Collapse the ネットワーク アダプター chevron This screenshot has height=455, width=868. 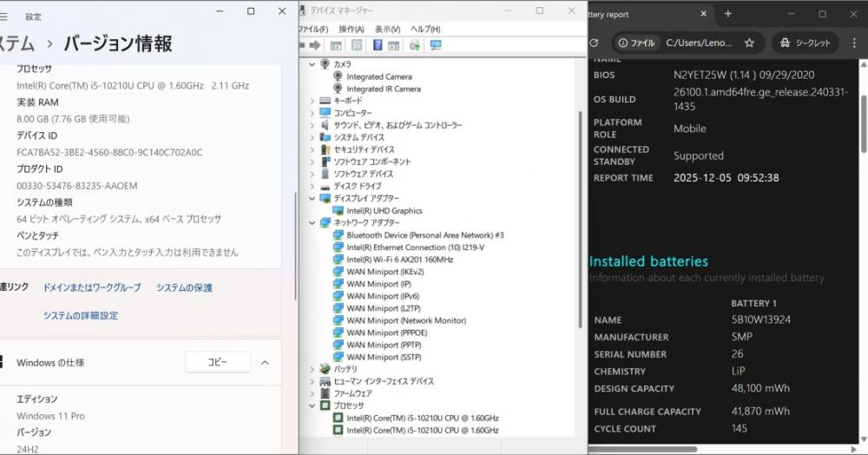(x=312, y=222)
